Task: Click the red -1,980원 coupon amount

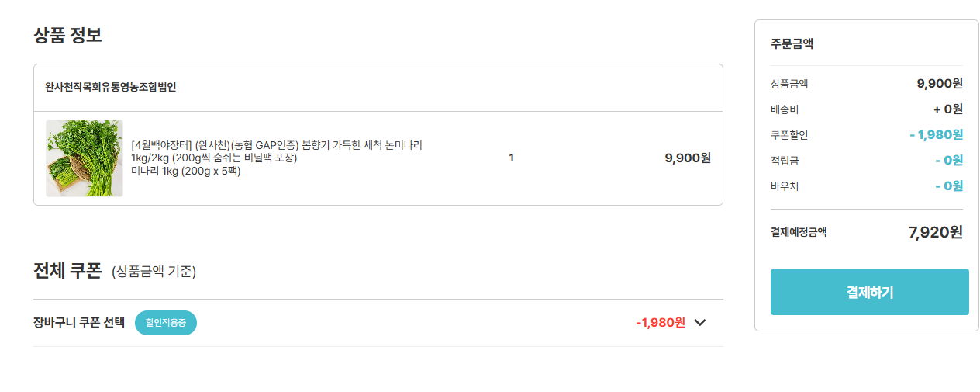Action: point(661,323)
